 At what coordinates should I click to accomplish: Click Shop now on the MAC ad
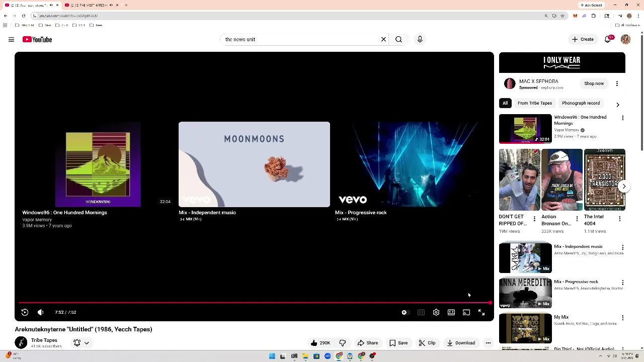594,83
